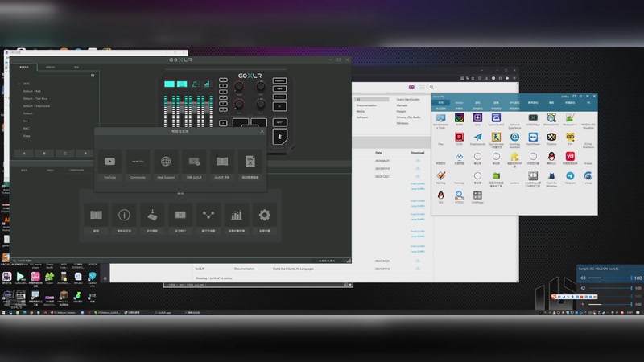Switch to the third tab in GoXLR window

click(x=76, y=67)
